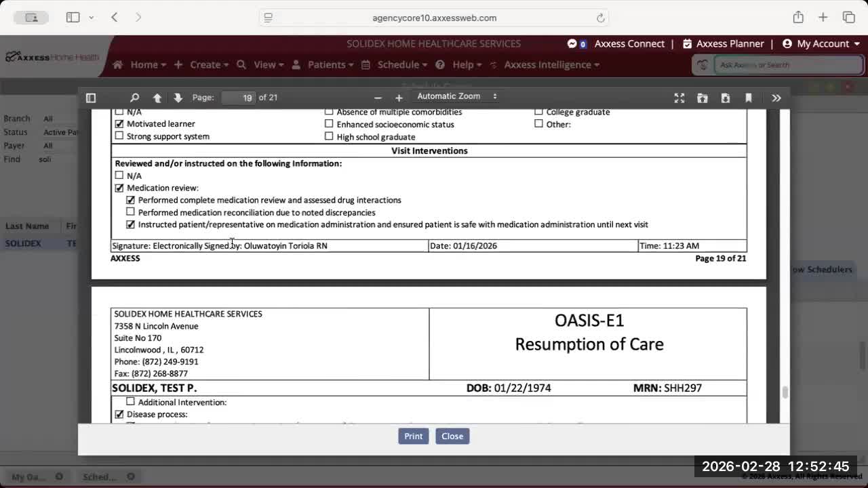
Task: Open the PDF toolbar tools overflow menu
Action: [x=776, y=98]
